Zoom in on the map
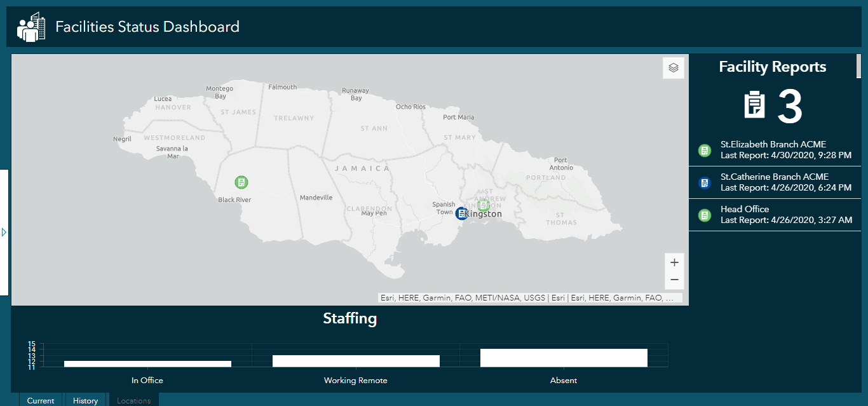The width and height of the screenshot is (868, 406). pos(674,262)
